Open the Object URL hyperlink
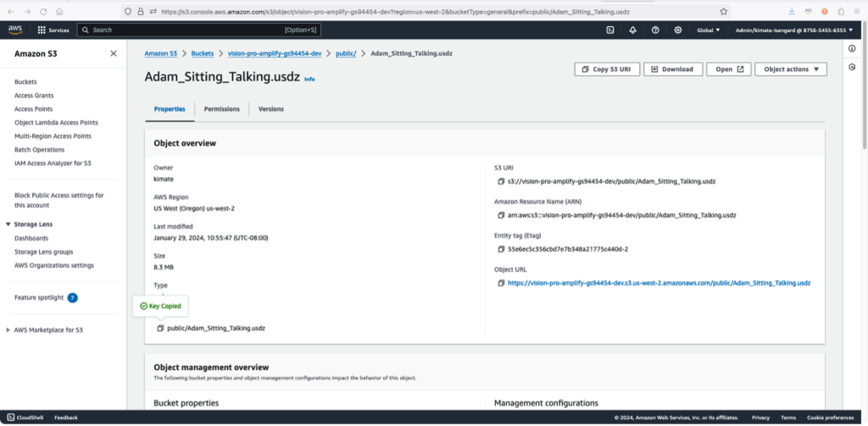868x426 pixels. coord(659,283)
